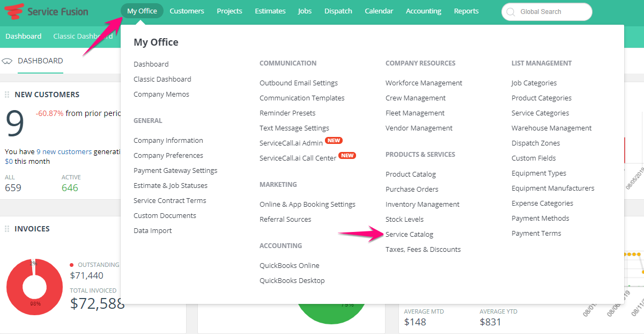The width and height of the screenshot is (644, 334).
Task: Go to Custom Documents
Action: [x=165, y=216]
